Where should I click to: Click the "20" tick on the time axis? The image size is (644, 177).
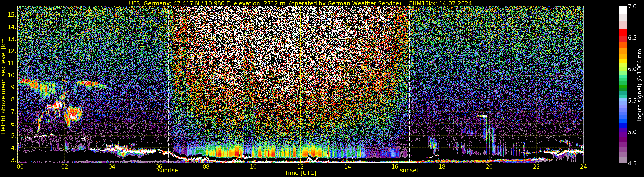(489, 166)
